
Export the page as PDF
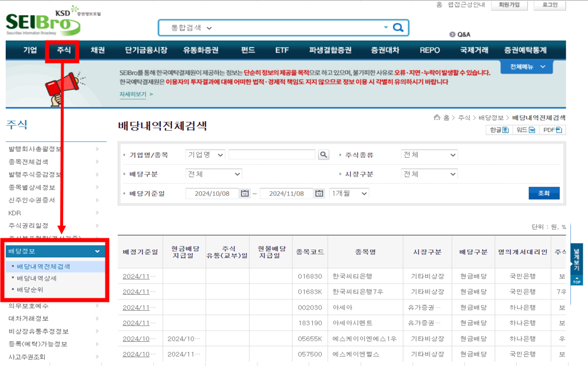coord(553,130)
